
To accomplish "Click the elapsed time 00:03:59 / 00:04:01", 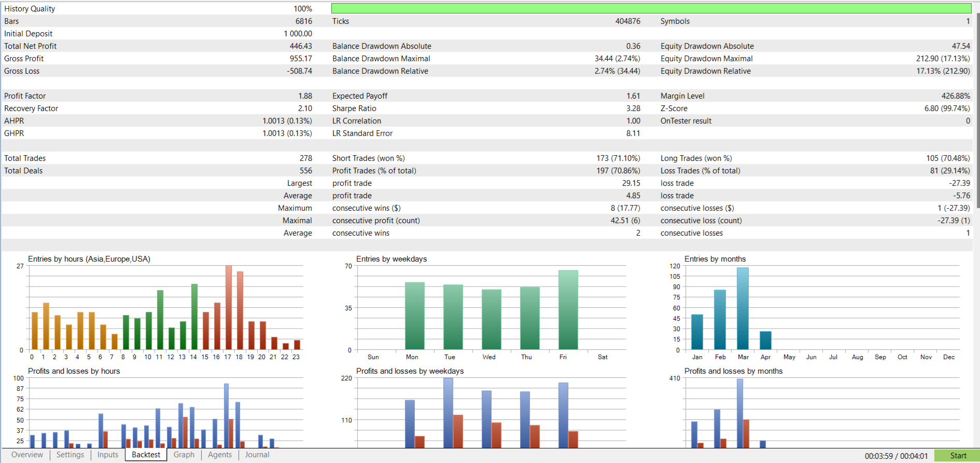I will [x=896, y=456].
